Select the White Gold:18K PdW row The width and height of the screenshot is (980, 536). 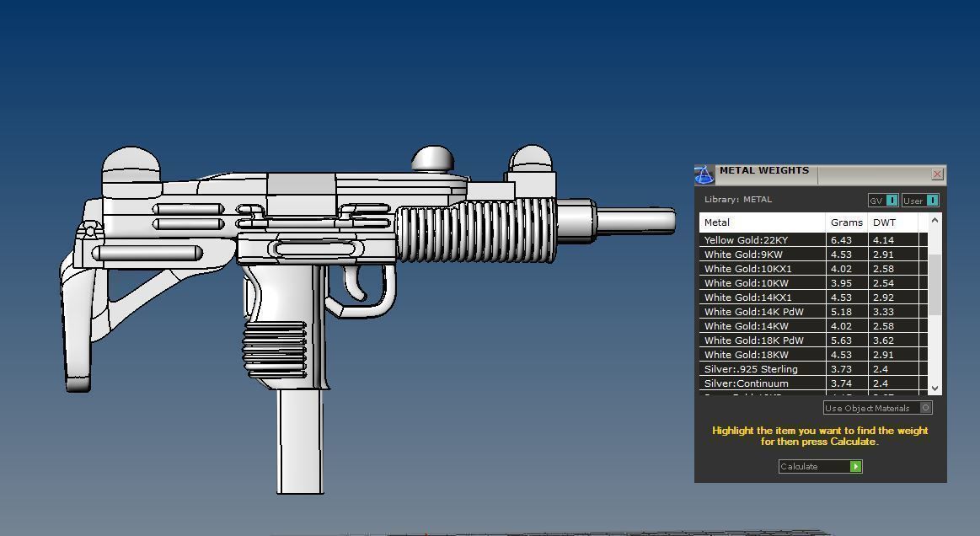tap(813, 340)
